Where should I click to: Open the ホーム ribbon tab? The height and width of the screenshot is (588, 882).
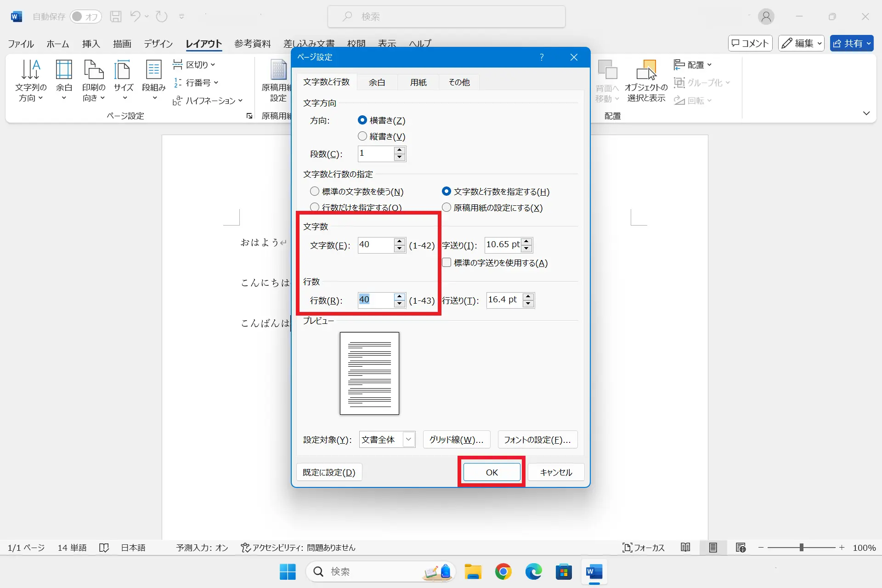click(x=57, y=44)
